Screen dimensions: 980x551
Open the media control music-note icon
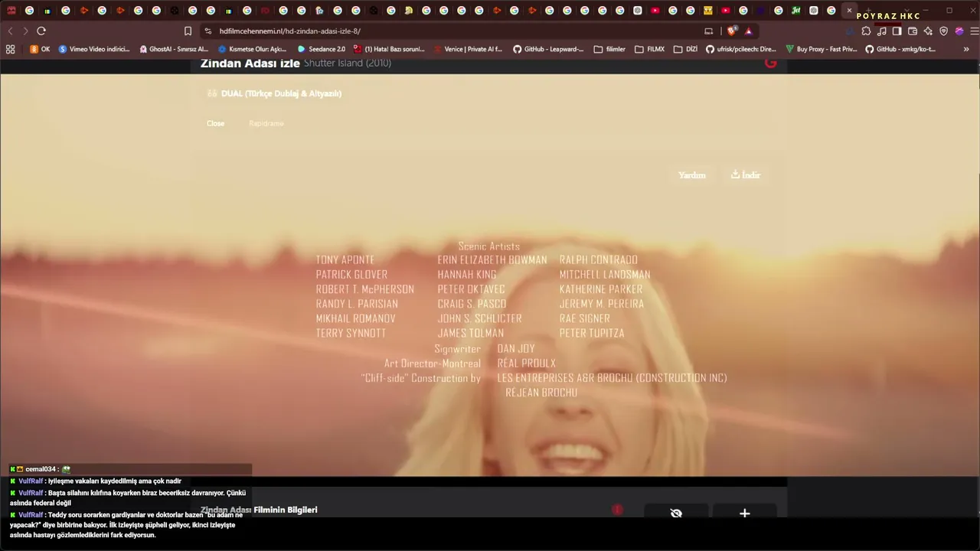[882, 31]
